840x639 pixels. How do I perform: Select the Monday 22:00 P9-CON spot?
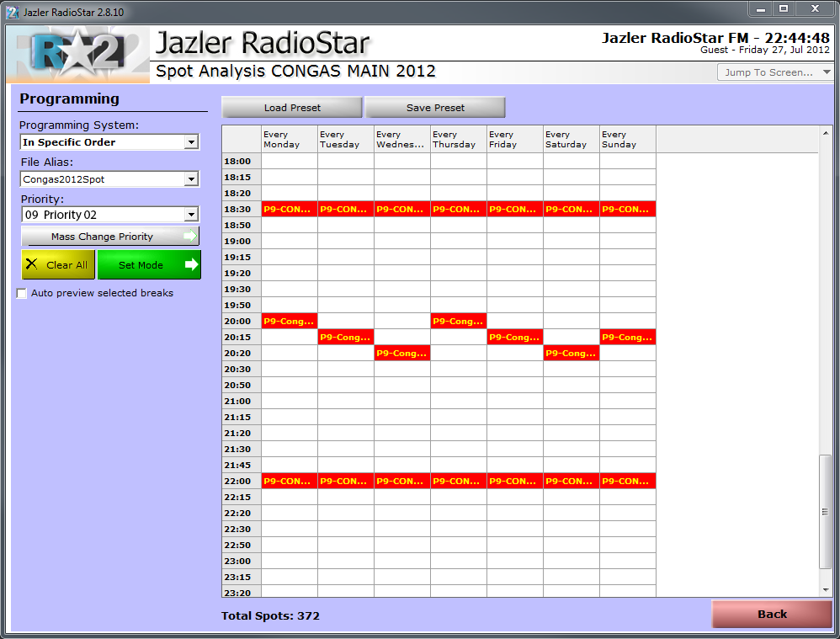(290, 481)
